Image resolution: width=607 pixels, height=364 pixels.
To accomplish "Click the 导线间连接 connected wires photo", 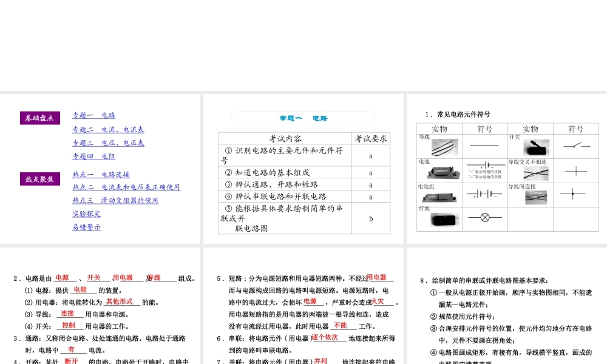I will 536,197.
